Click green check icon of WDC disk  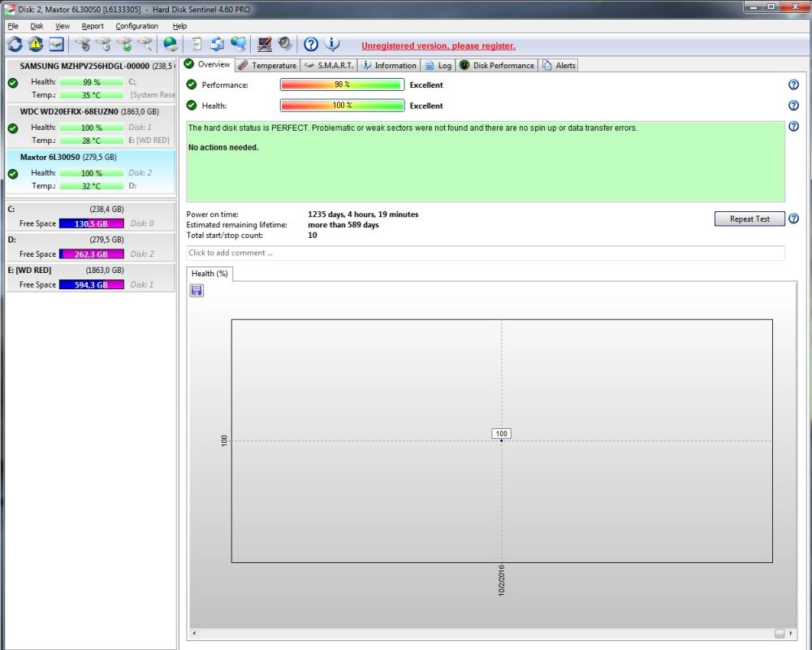pos(14,128)
